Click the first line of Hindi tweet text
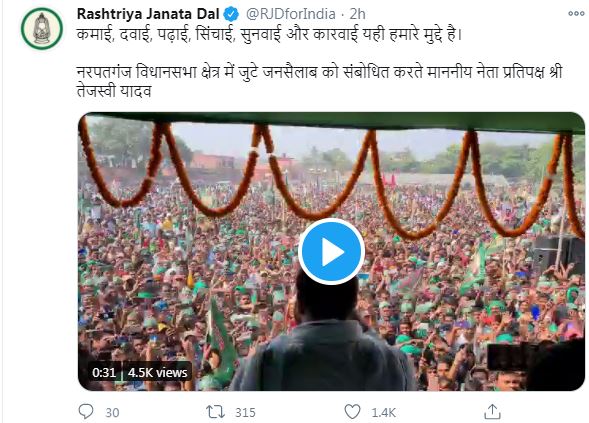The image size is (589, 423). click(x=269, y=35)
